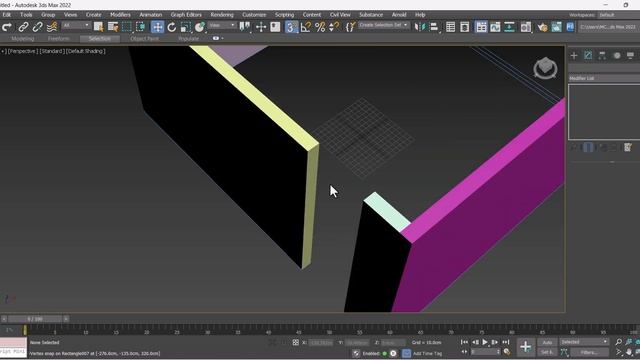Activate the Select and Move tool
The image size is (640, 360).
(157, 27)
